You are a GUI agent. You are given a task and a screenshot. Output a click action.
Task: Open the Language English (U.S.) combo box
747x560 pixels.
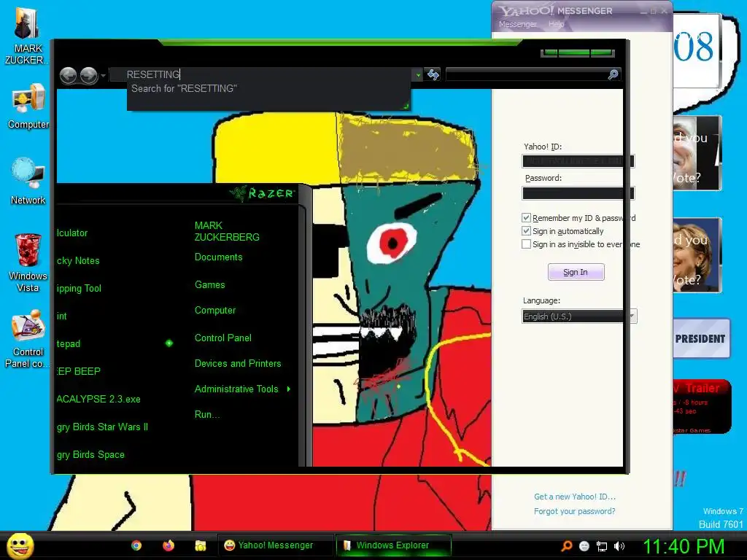coord(579,316)
